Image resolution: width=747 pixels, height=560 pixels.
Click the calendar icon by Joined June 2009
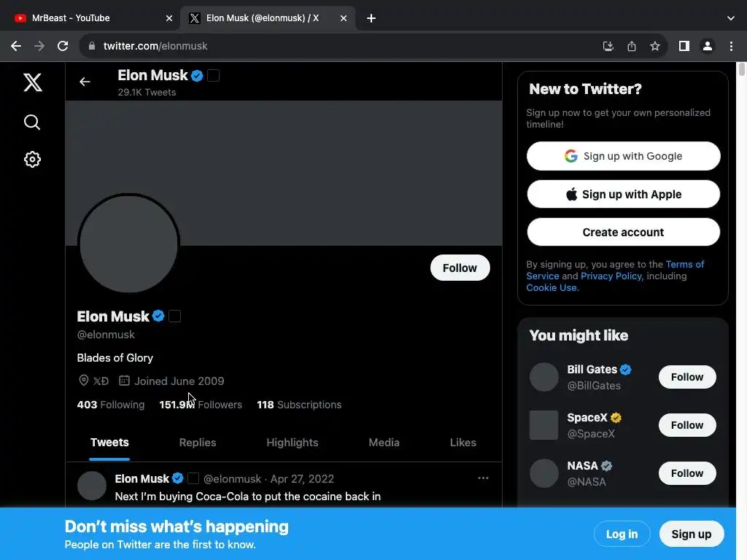click(x=124, y=381)
